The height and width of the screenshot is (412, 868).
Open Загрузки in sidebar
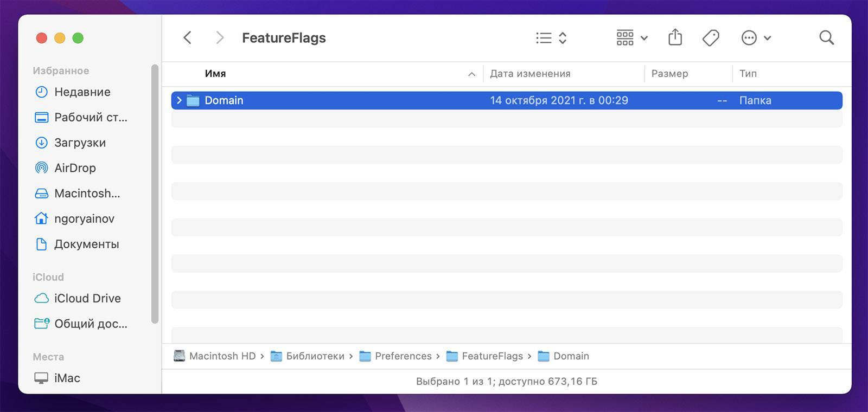click(80, 143)
